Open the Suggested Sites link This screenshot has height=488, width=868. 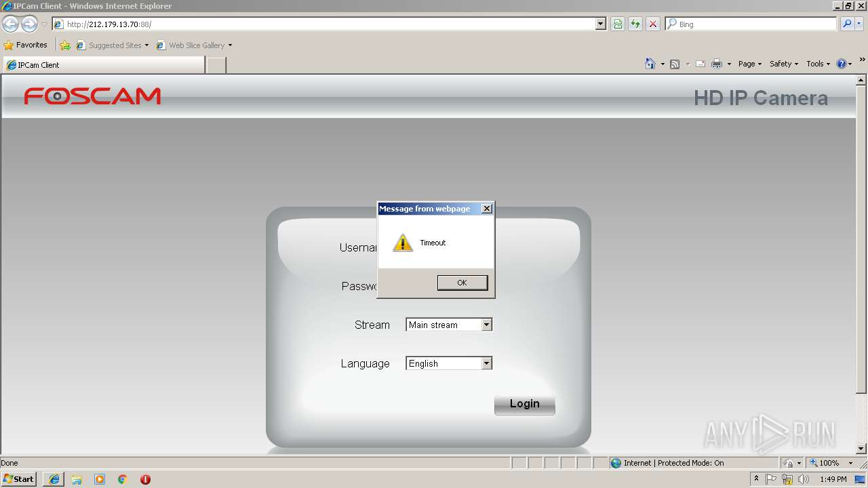pos(112,45)
